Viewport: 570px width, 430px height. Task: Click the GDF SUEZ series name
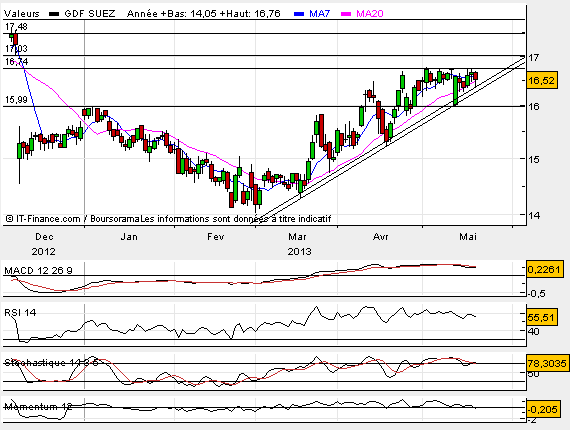[x=89, y=14]
